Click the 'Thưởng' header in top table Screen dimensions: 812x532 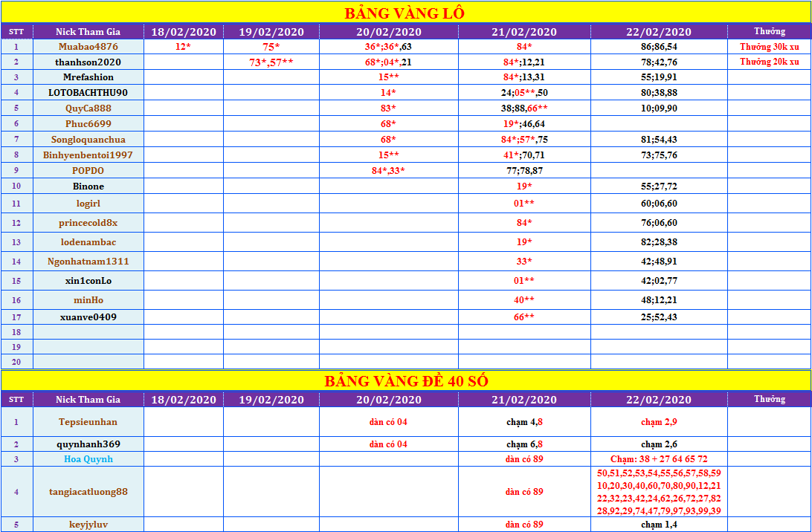point(769,31)
